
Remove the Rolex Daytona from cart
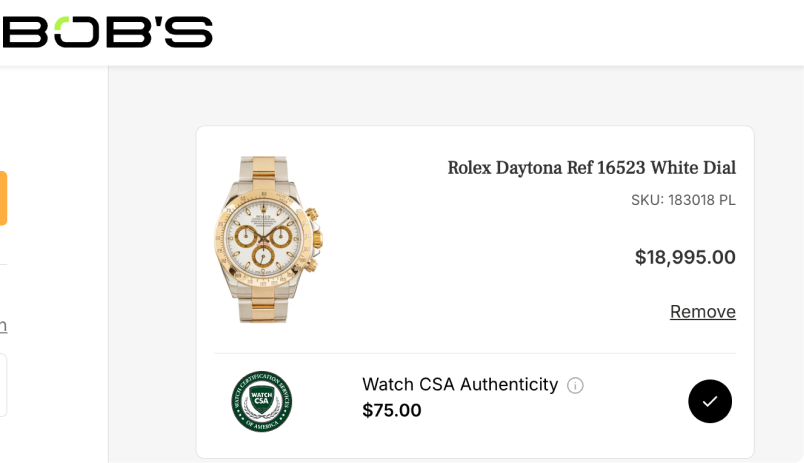pos(702,312)
